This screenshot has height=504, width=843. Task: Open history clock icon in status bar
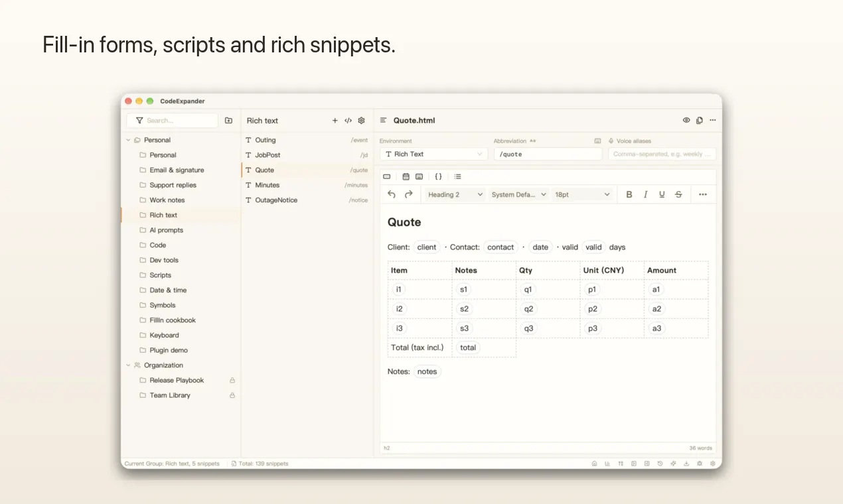(x=660, y=464)
